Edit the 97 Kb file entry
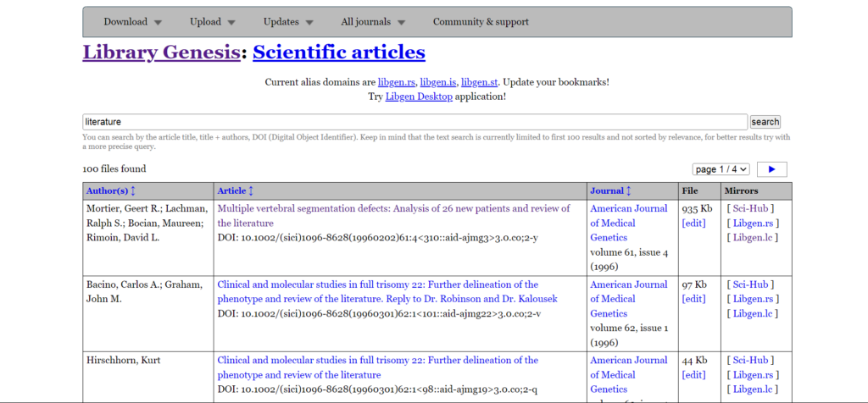 [693, 299]
